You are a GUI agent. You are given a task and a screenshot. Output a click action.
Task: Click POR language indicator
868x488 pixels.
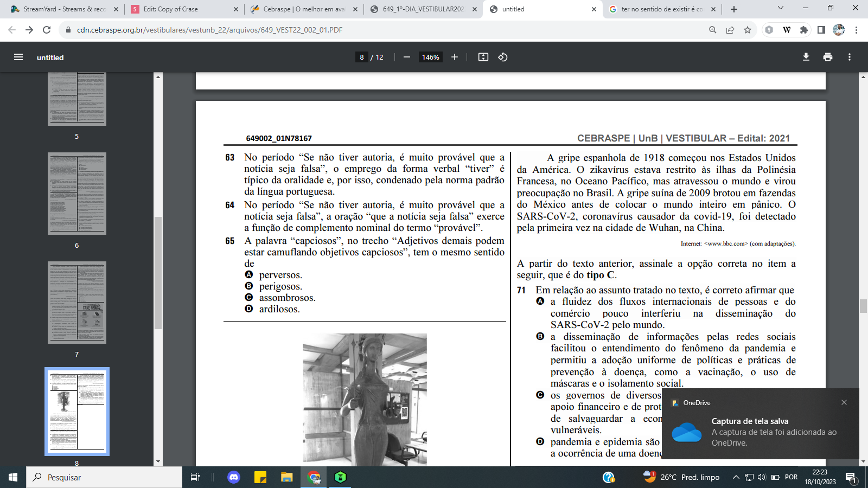(x=792, y=477)
